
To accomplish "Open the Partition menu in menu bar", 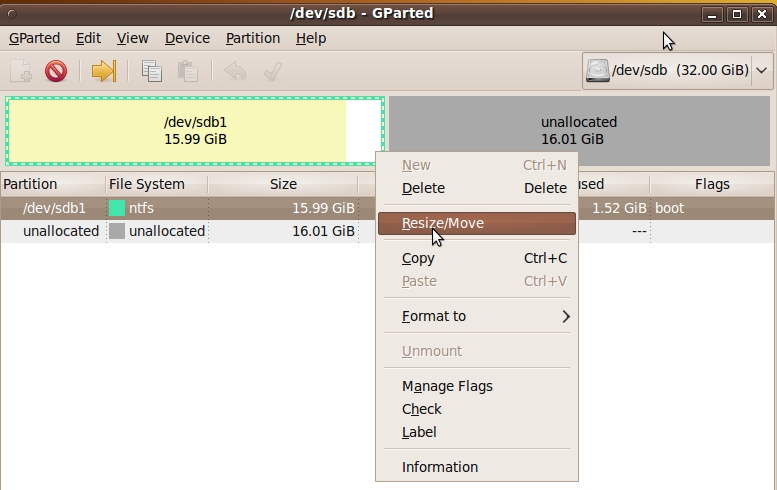I will (x=253, y=38).
